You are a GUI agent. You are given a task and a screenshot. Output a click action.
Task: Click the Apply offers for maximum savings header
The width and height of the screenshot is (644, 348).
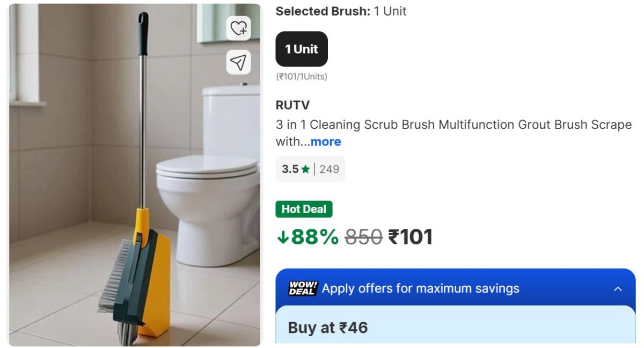(420, 288)
